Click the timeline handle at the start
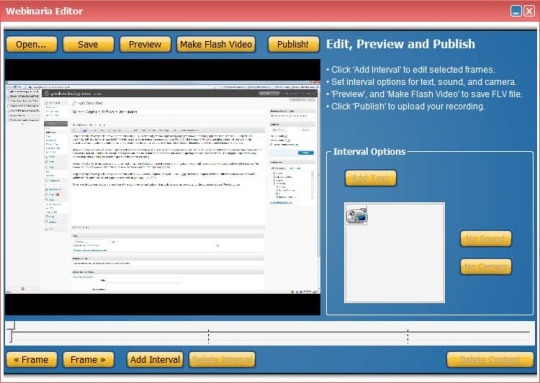Screen dimensions: 540x383 click(x=11, y=333)
